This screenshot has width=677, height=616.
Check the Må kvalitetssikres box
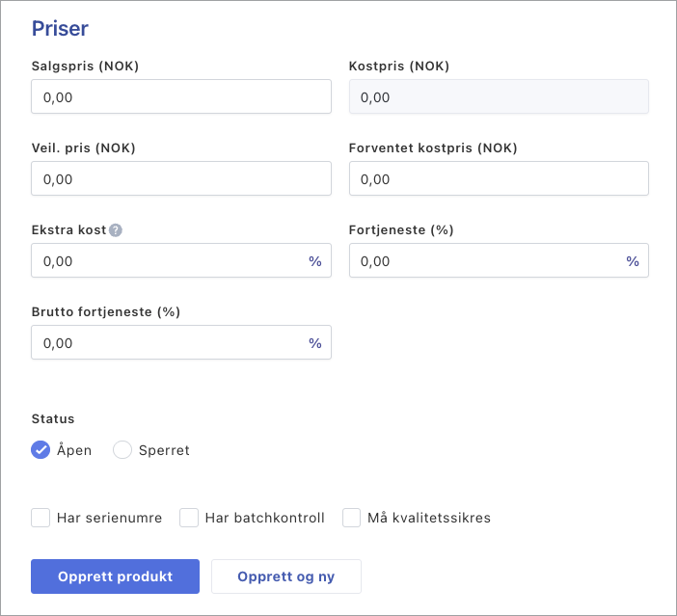coord(351,518)
